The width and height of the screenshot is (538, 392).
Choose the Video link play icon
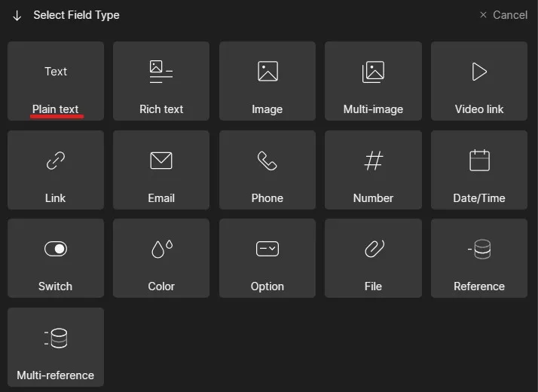click(479, 72)
